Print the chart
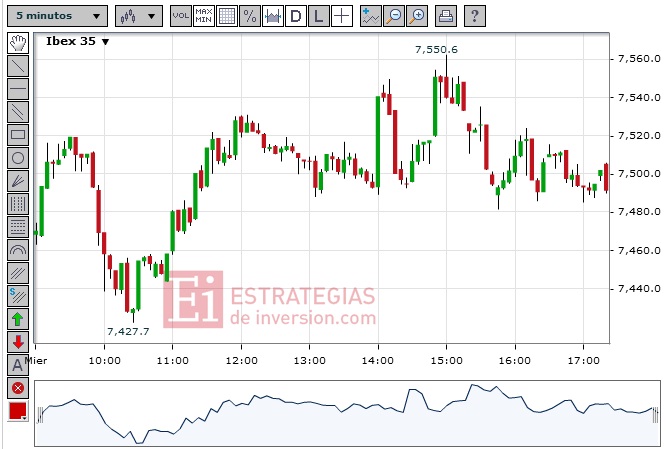Screen dimensions: 666x449 pos(446,16)
